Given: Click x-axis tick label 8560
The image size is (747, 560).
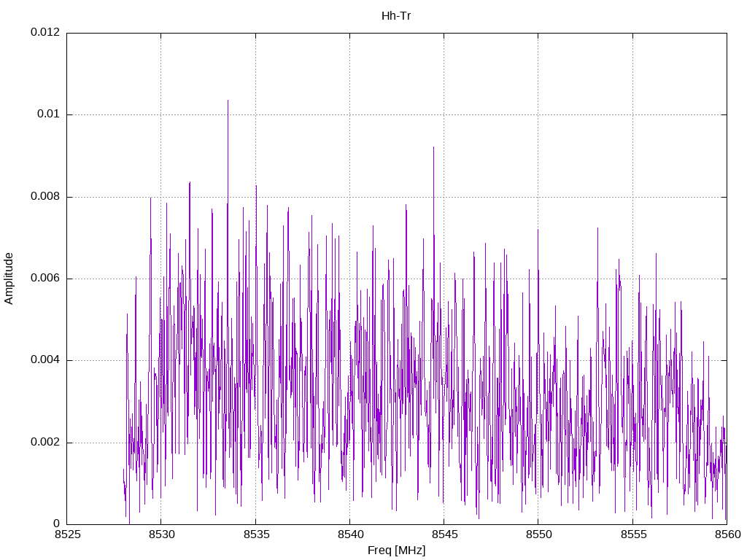Looking at the screenshot, I should (727, 534).
